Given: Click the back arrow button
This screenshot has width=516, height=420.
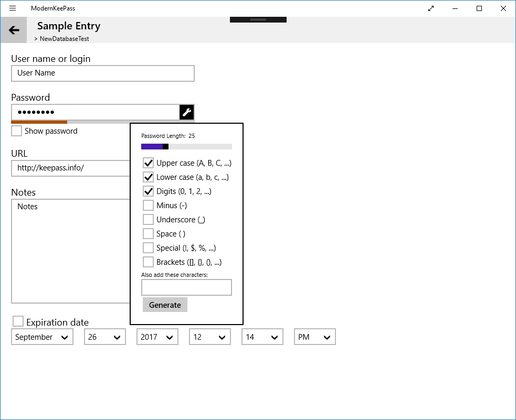Looking at the screenshot, I should [14, 30].
